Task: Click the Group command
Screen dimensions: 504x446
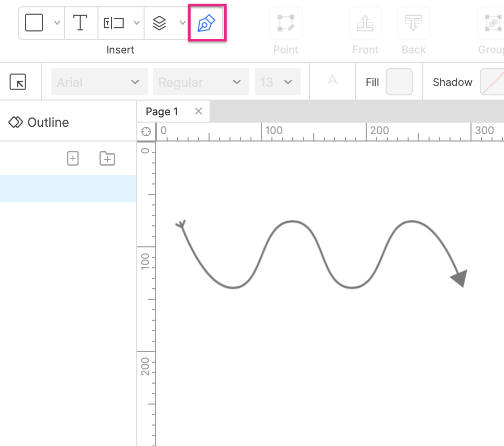Action: point(490,23)
